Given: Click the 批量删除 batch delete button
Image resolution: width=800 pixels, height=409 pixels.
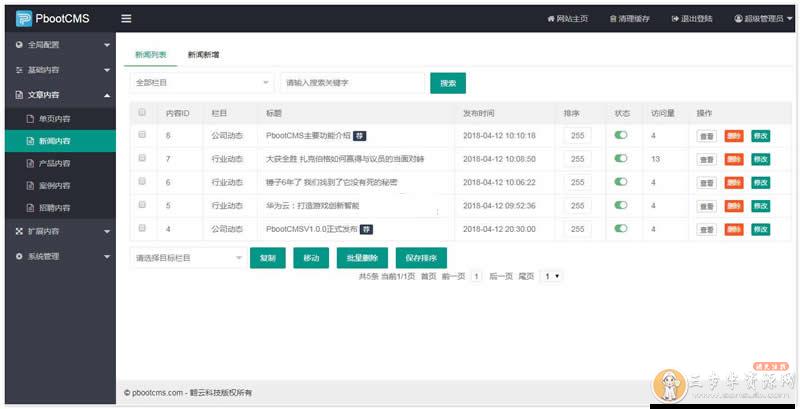Looking at the screenshot, I should (361, 258).
